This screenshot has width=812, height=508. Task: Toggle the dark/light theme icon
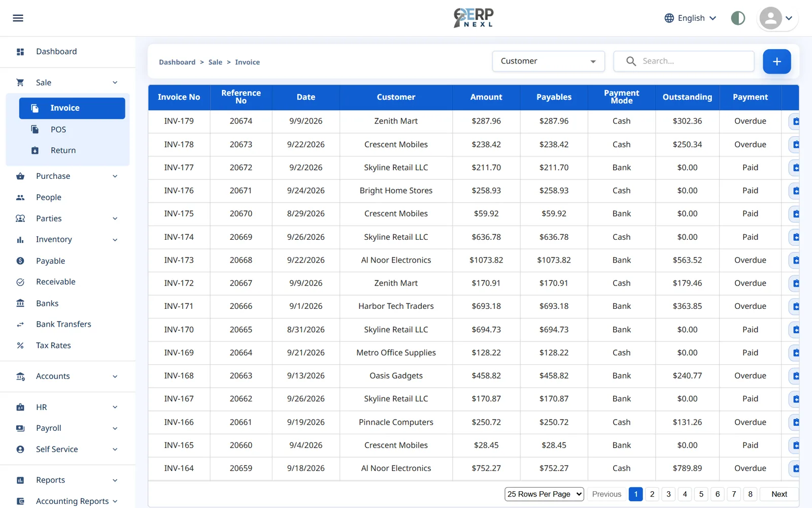click(x=738, y=18)
